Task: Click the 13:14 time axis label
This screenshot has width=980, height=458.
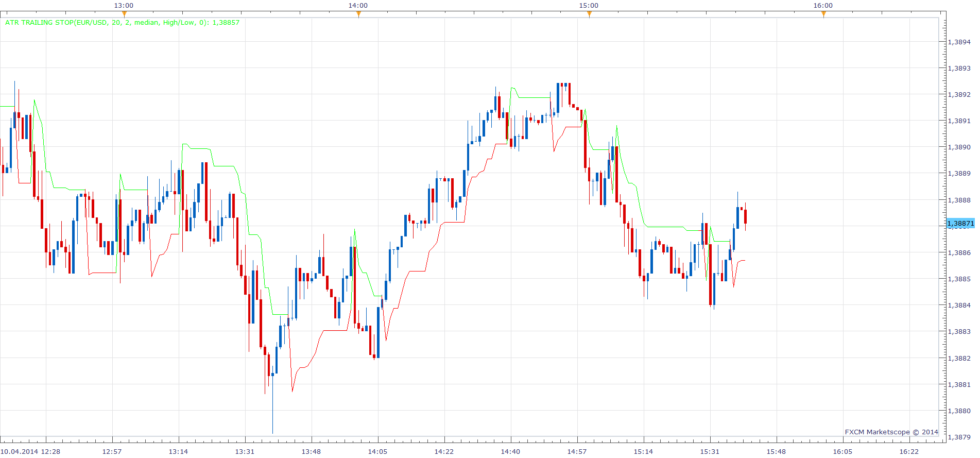Action: pos(178,452)
